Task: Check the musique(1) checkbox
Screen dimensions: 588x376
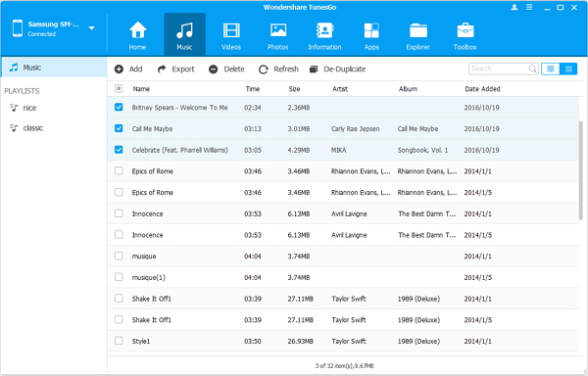Action: (119, 277)
